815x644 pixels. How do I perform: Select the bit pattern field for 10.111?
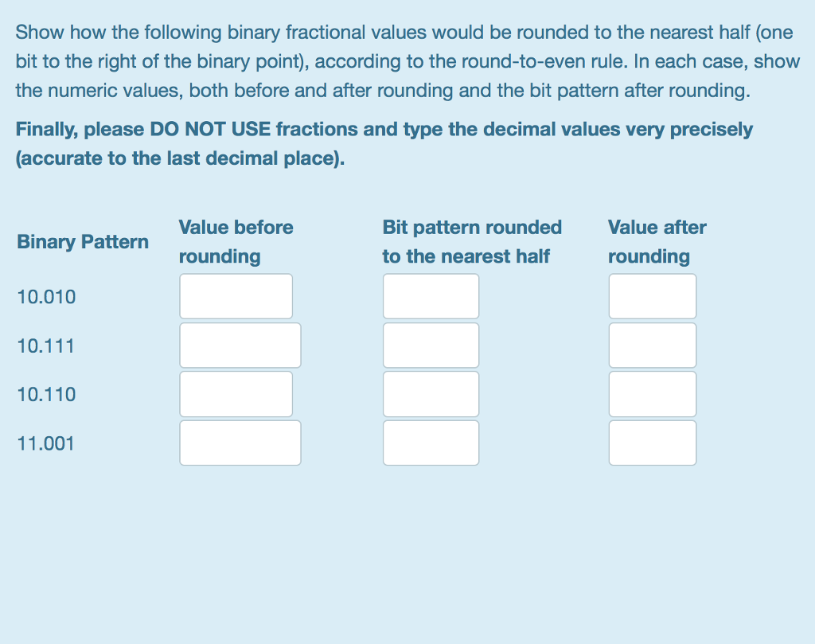[431, 345]
